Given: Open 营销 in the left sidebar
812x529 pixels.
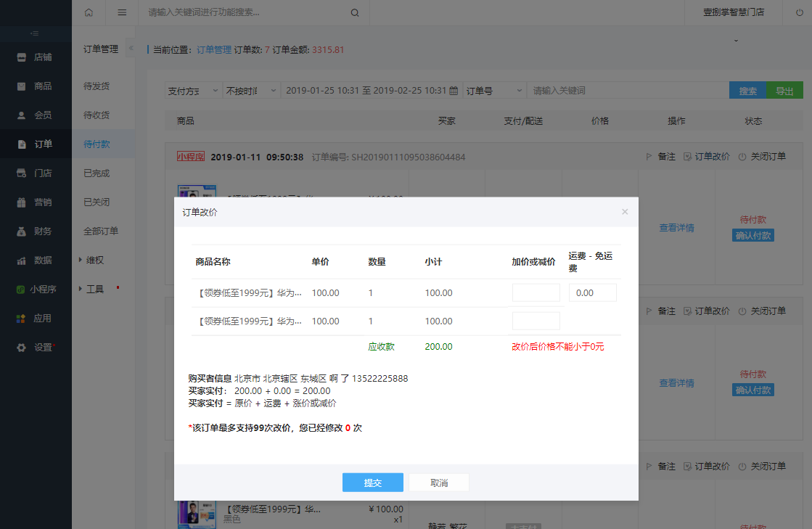Looking at the screenshot, I should (x=36, y=202).
